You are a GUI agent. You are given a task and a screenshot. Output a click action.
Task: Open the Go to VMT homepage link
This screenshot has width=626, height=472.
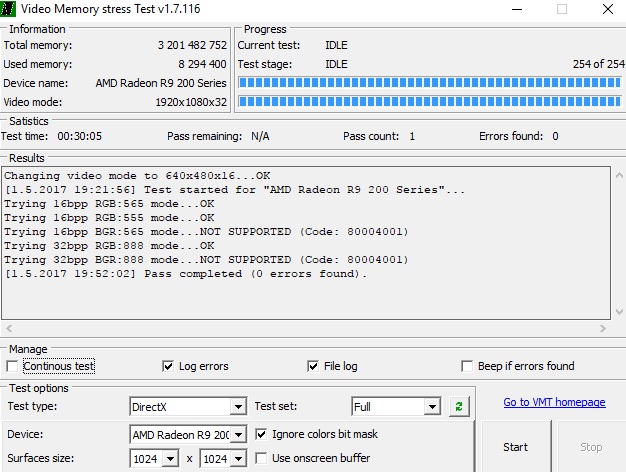pos(554,402)
